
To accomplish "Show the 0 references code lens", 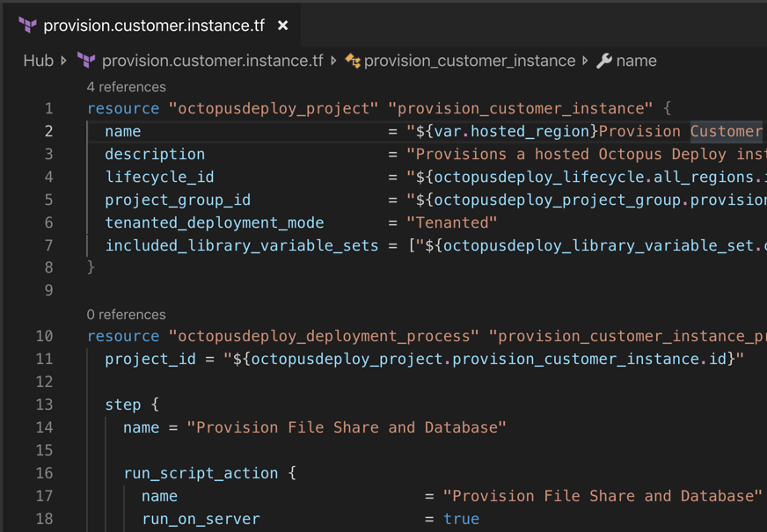I will click(x=126, y=315).
